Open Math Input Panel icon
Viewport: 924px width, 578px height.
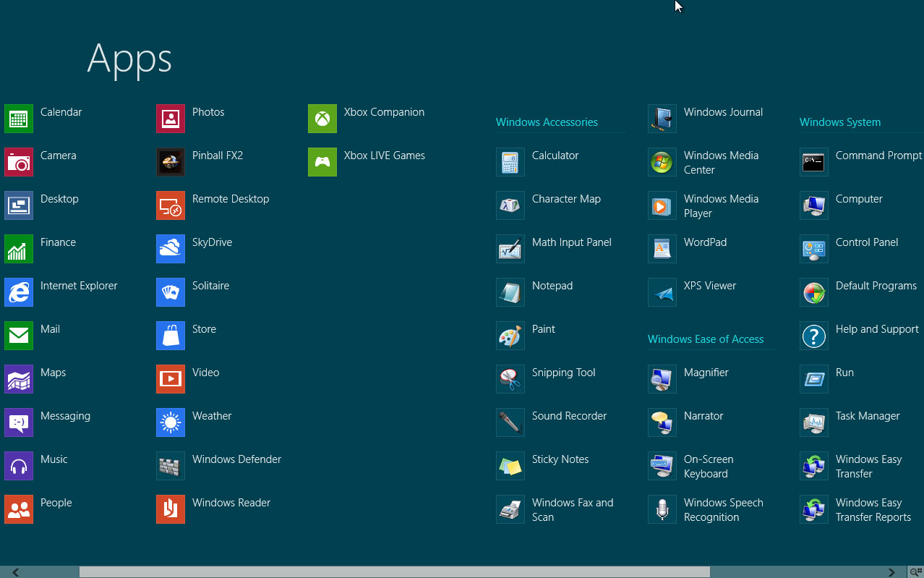click(510, 249)
